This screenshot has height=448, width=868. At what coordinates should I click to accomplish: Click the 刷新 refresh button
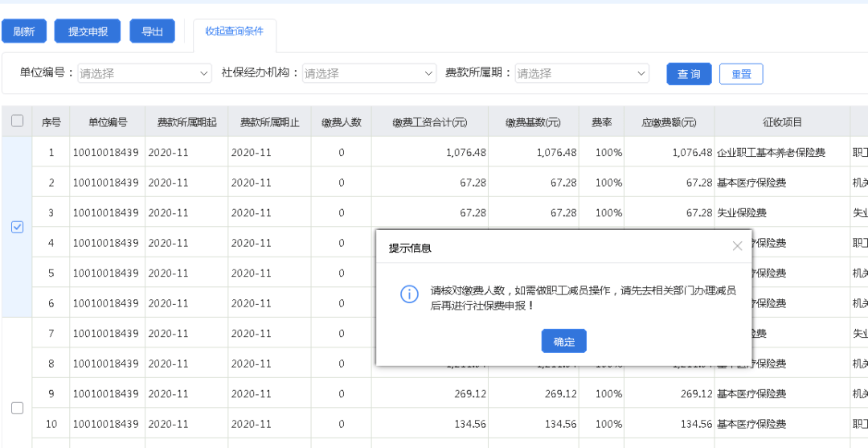pos(24,31)
